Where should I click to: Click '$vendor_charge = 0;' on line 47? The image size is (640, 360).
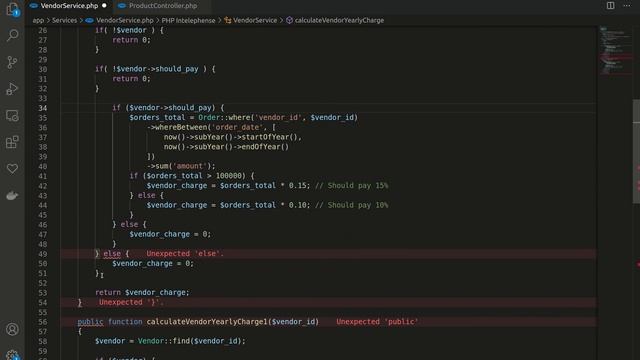pyautogui.click(x=170, y=234)
